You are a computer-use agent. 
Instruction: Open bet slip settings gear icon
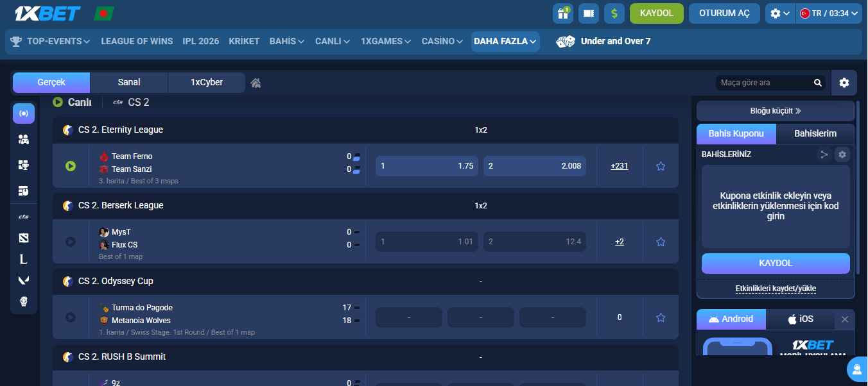[x=842, y=155]
